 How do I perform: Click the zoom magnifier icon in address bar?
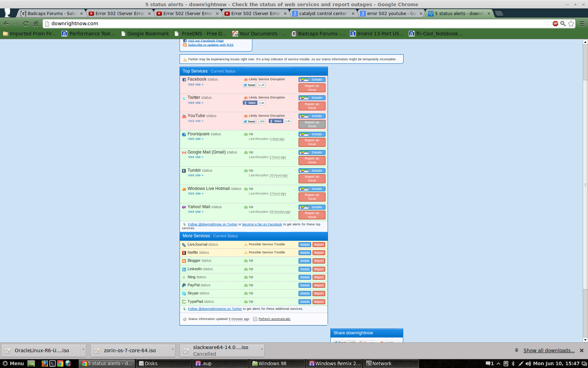pos(563,23)
